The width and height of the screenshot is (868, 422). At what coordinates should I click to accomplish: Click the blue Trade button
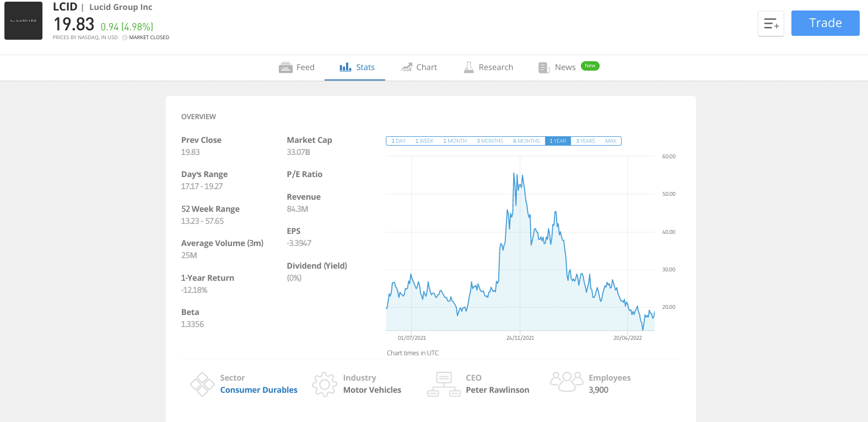click(x=825, y=23)
